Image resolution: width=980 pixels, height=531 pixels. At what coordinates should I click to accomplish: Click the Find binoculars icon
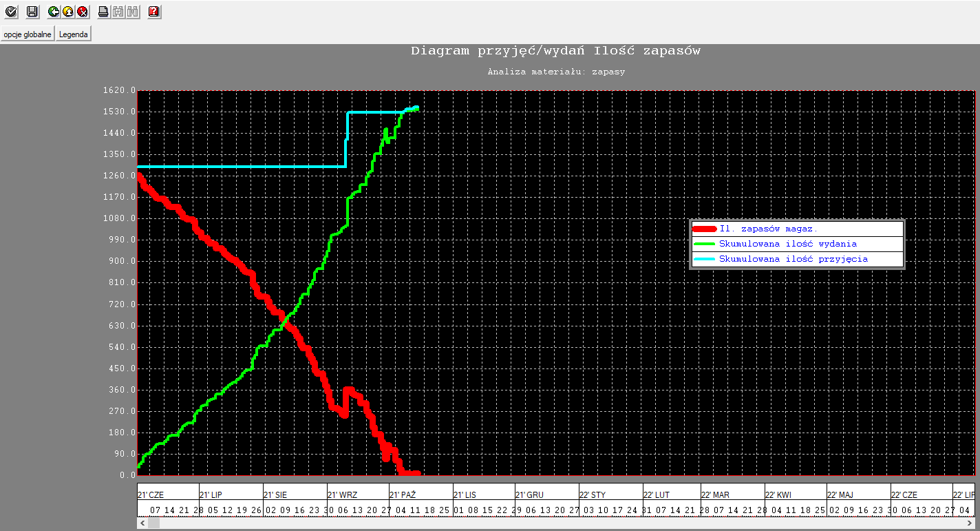tap(118, 11)
